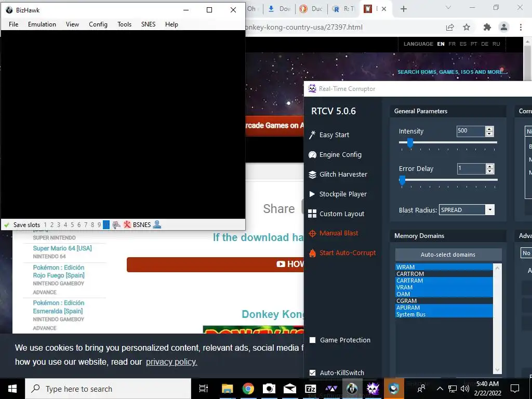Open Chrome tab search chevron
Image resolution: width=532 pixels, height=399 pixels.
tap(448, 7)
